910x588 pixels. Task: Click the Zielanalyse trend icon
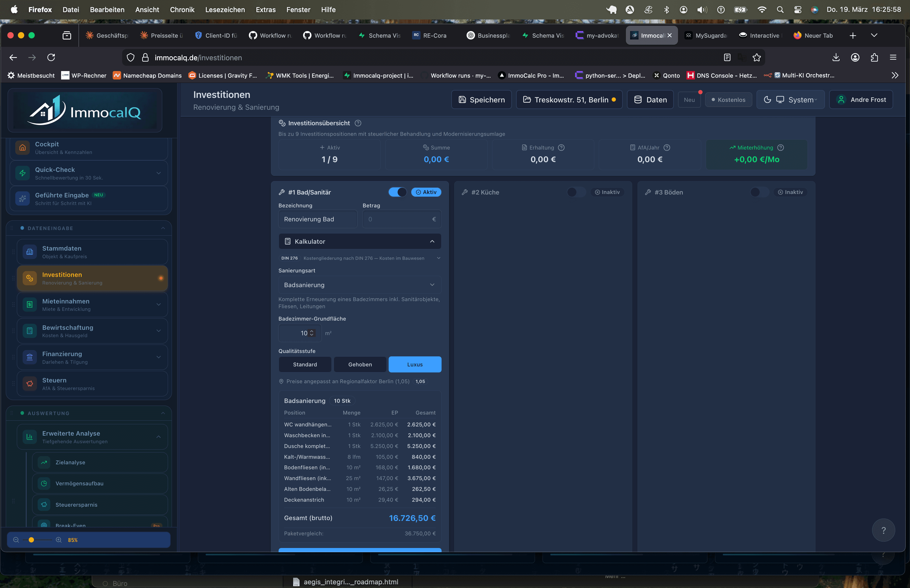44,462
